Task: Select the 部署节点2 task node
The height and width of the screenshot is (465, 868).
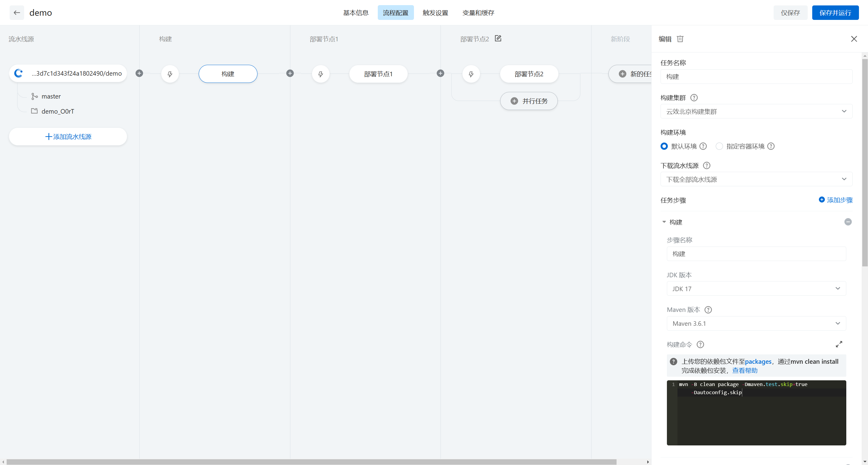Action: click(x=529, y=74)
